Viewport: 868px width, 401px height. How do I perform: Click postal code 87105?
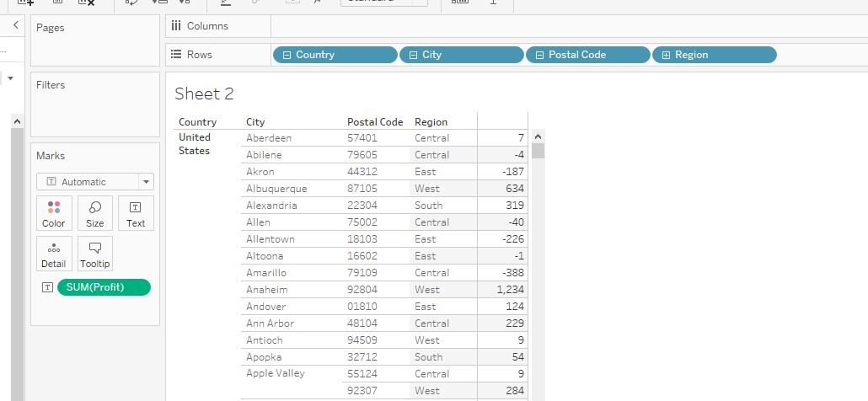click(362, 189)
